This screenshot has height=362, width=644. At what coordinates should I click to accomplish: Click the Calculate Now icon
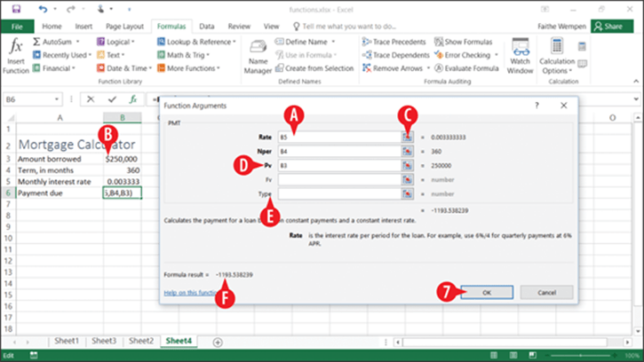pos(582,46)
